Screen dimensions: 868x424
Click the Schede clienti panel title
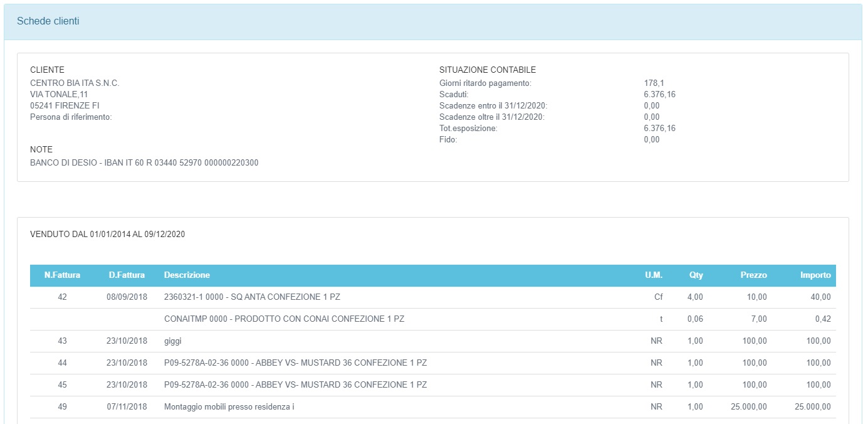click(x=48, y=21)
